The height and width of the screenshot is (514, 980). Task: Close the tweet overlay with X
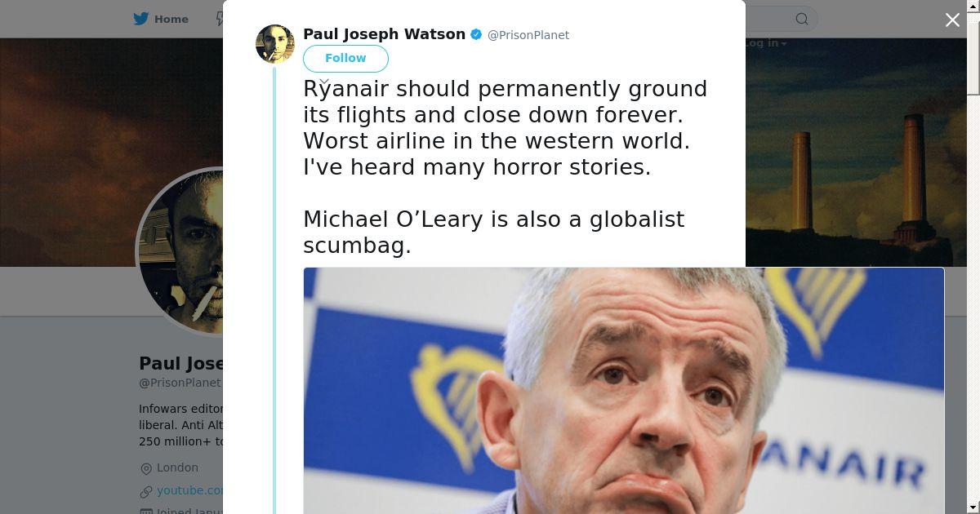click(952, 20)
